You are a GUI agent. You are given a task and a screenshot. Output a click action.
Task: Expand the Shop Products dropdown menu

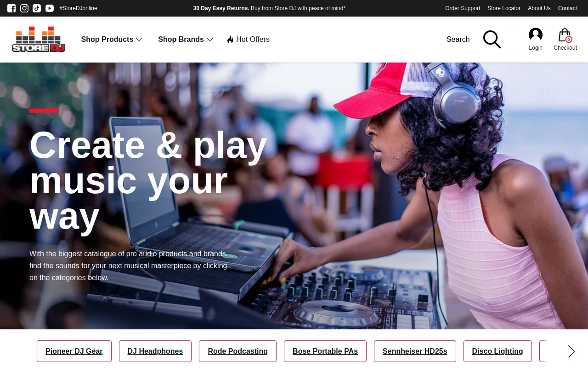112,40
